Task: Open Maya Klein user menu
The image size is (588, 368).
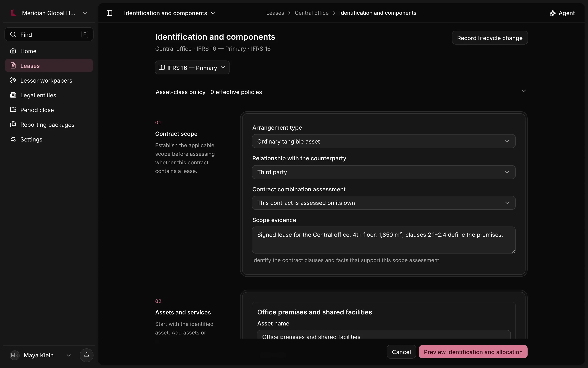Action: click(x=41, y=355)
